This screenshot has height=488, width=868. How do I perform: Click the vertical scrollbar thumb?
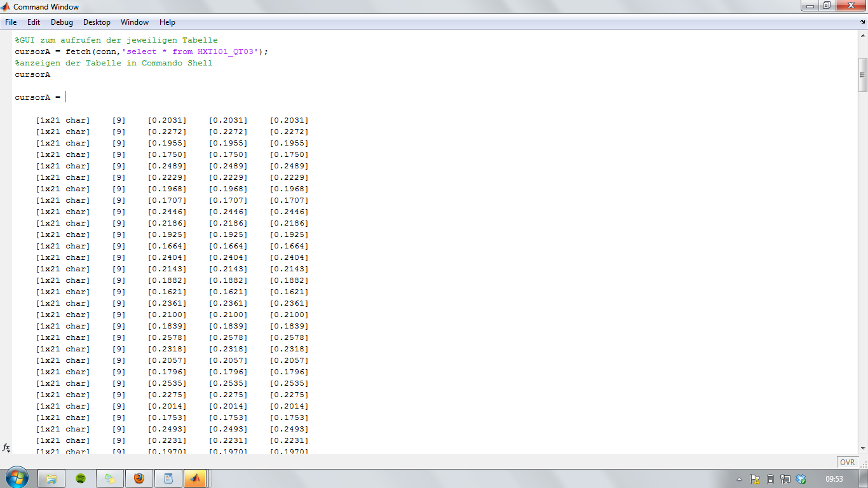pos(862,74)
